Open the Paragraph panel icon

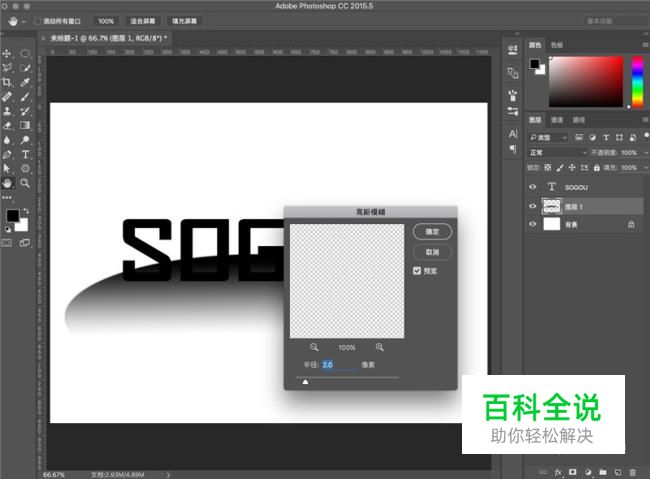point(513,149)
